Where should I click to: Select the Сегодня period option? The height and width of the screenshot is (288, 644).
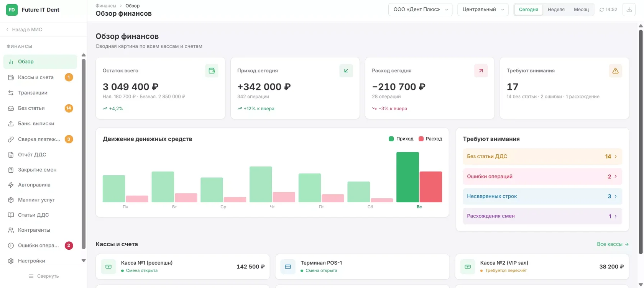tap(529, 10)
